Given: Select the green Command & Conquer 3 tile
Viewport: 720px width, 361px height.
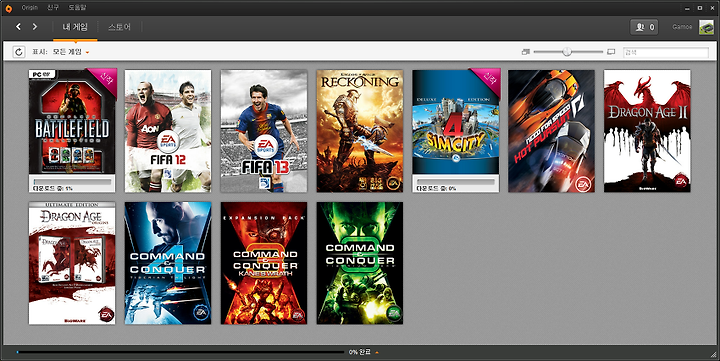Looking at the screenshot, I should click(360, 263).
